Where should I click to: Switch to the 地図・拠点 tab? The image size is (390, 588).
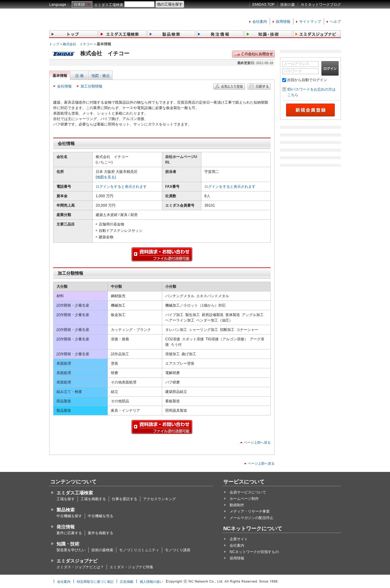tap(101, 76)
